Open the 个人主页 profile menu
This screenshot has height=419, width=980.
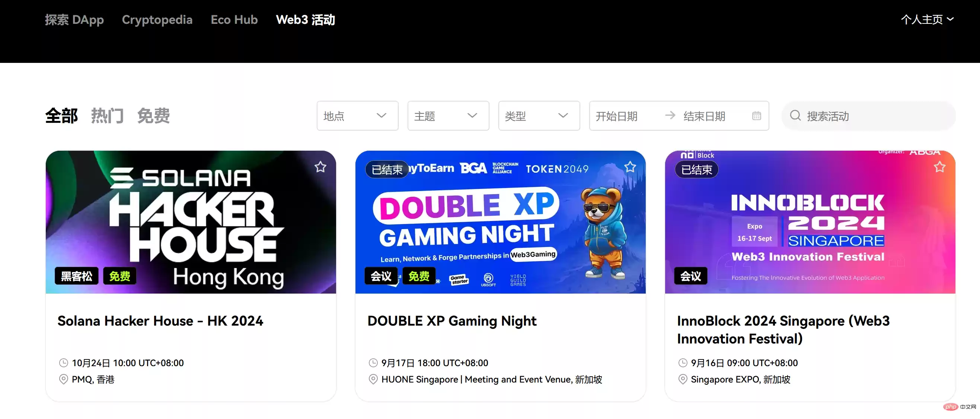click(927, 19)
